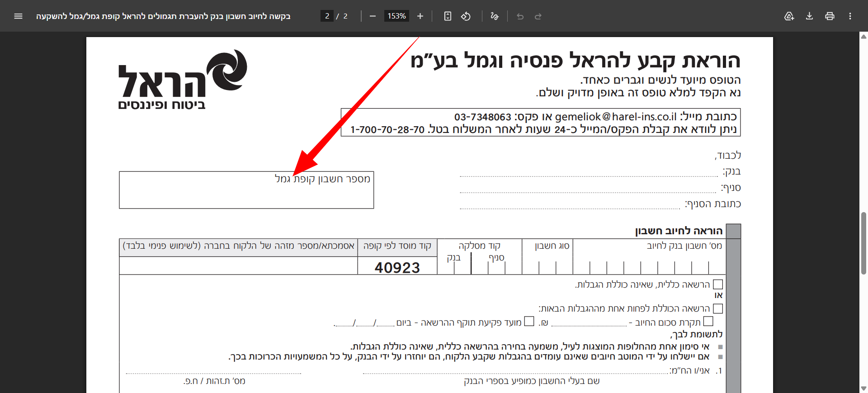Check the 'הרשאה כללית' general authorization box

click(x=717, y=284)
